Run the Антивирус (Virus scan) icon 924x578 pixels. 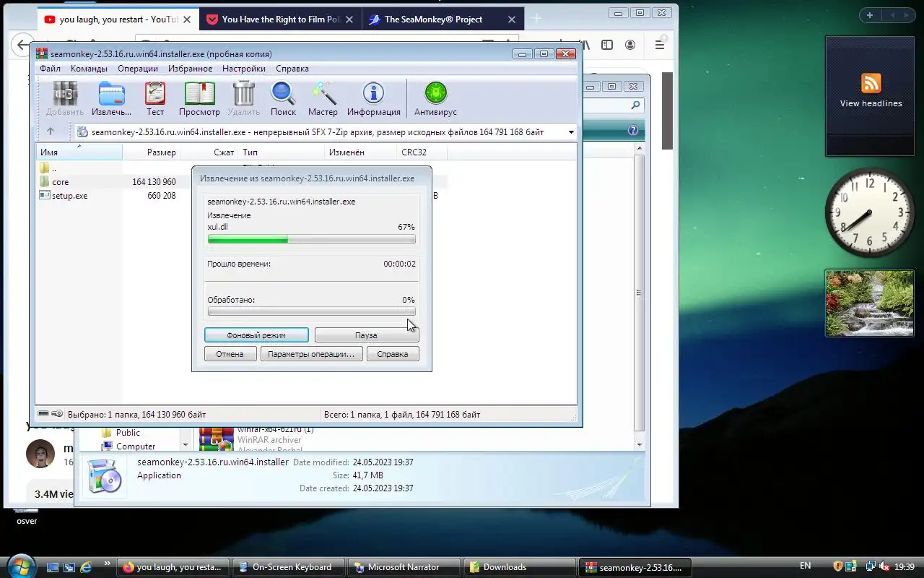(x=435, y=99)
